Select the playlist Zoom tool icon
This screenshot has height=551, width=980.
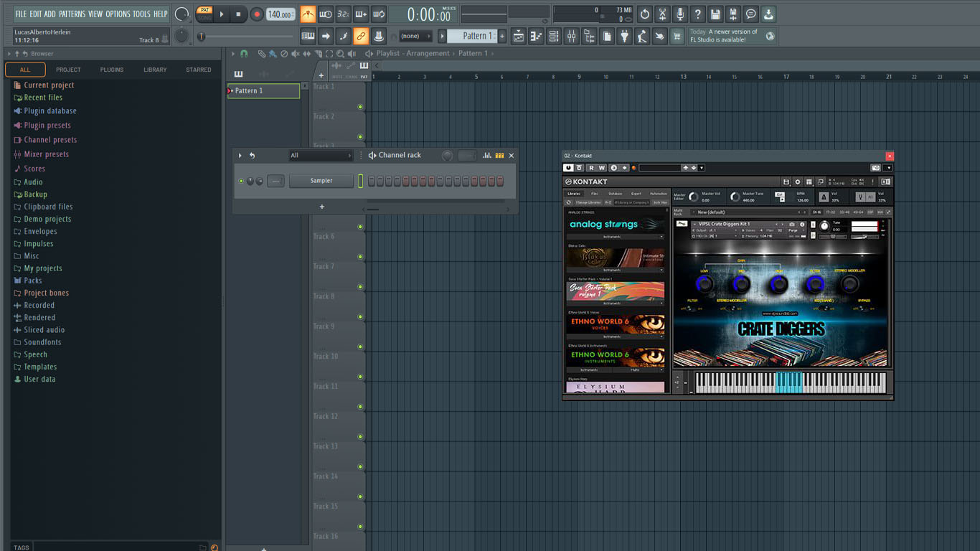coord(340,53)
